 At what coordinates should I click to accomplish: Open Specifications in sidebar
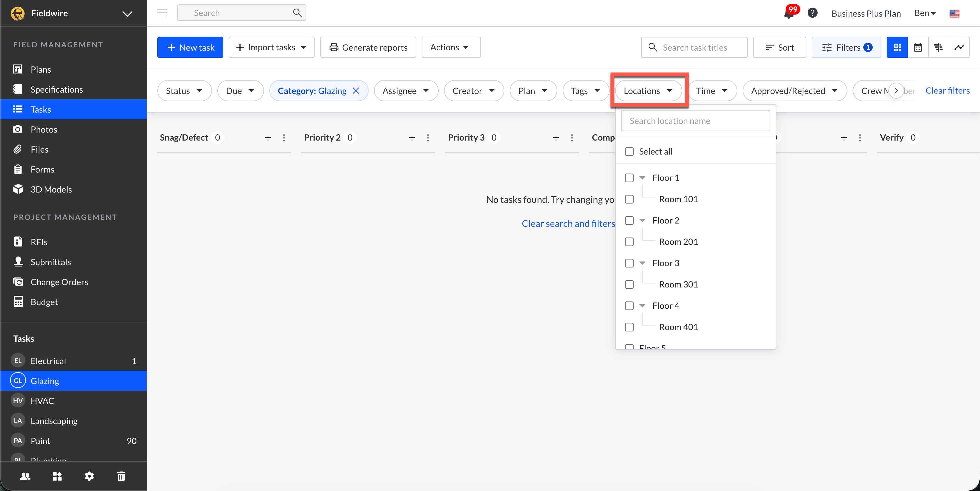[x=73, y=89]
